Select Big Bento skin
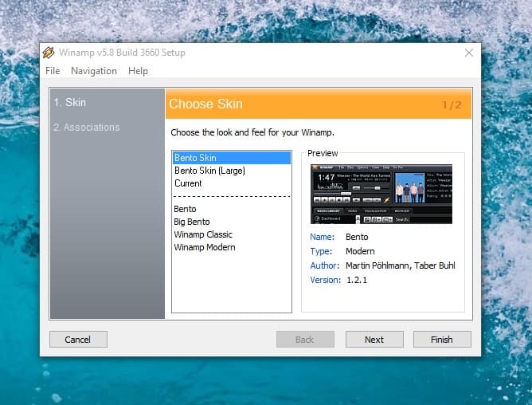 pos(192,222)
